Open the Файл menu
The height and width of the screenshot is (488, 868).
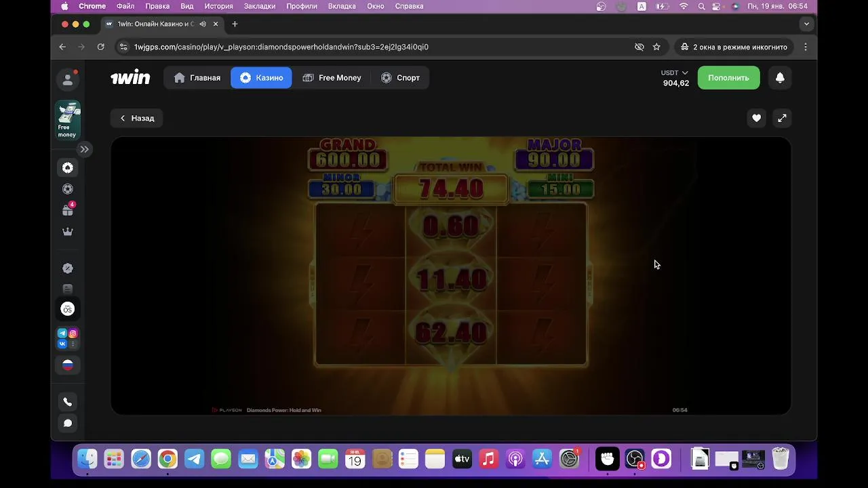pos(125,6)
